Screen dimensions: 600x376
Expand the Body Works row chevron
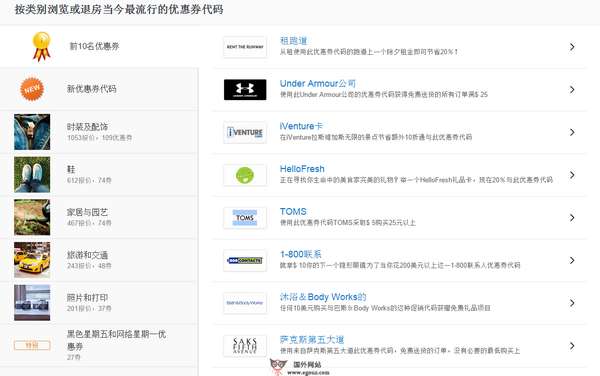[x=572, y=303]
